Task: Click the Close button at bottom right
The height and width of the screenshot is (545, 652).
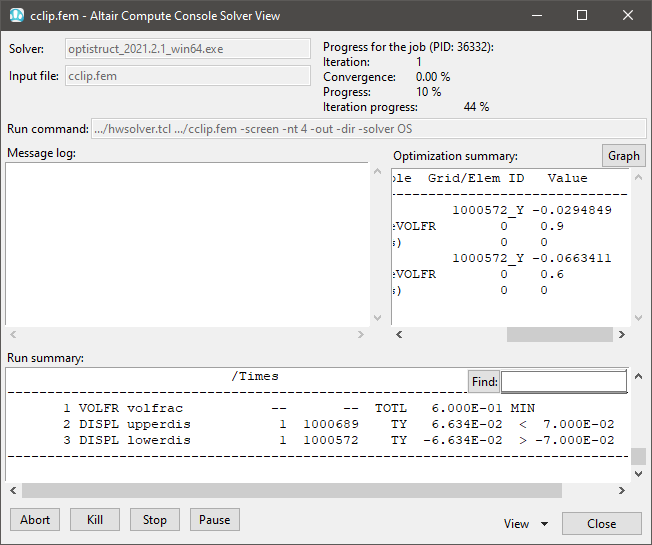Action: click(601, 524)
